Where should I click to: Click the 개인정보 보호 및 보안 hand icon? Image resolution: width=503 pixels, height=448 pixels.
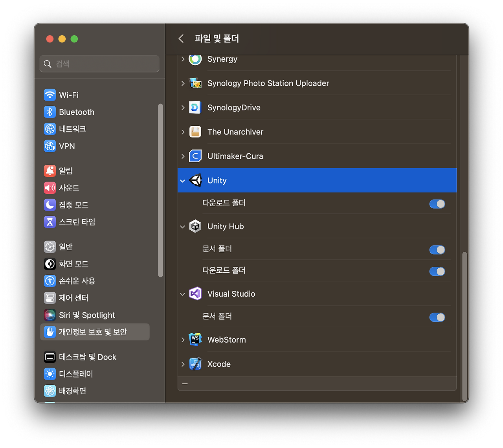click(x=50, y=332)
